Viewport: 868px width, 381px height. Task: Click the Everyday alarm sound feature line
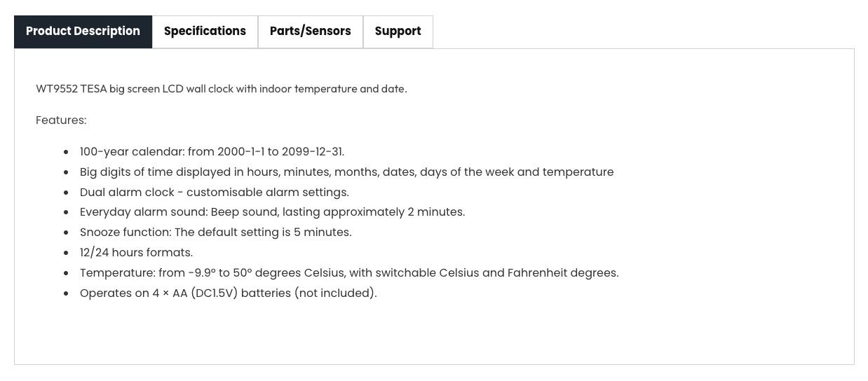[272, 212]
